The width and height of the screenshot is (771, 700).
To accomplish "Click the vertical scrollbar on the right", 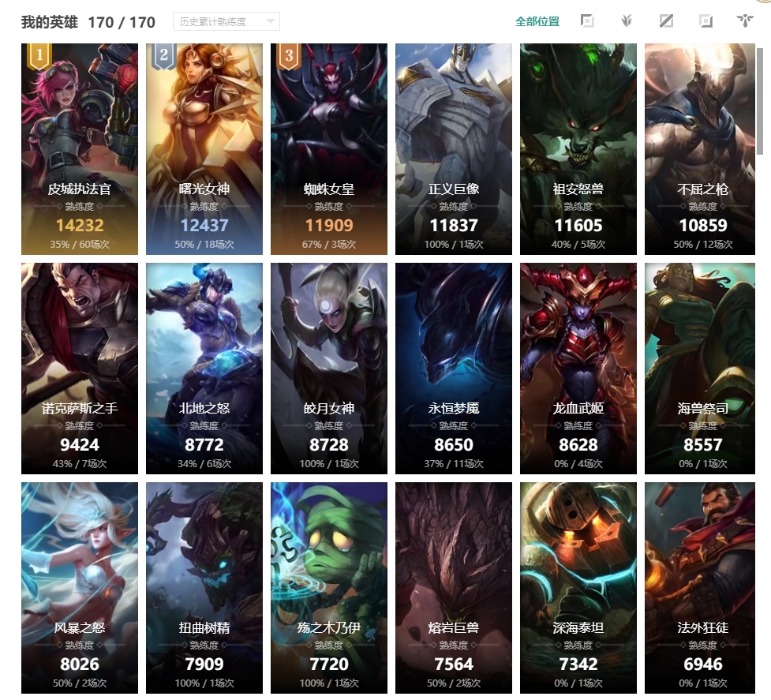I will click(x=760, y=101).
